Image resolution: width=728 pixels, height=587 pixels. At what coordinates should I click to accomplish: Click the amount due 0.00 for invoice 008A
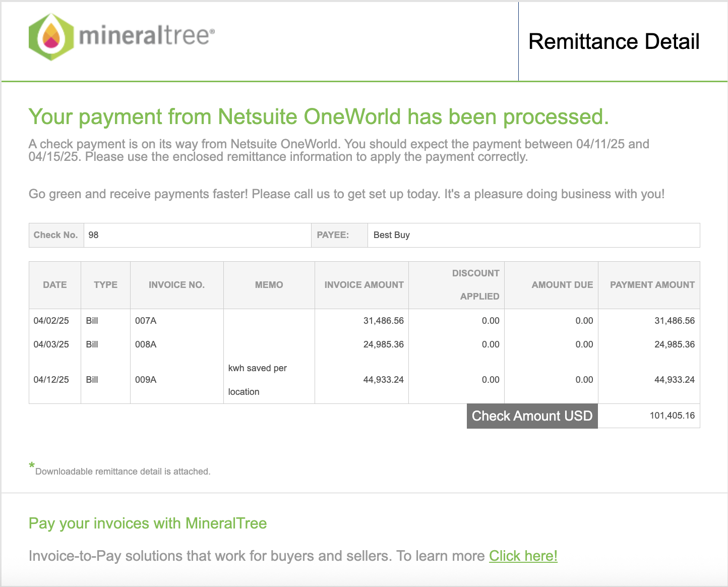pyautogui.click(x=584, y=344)
